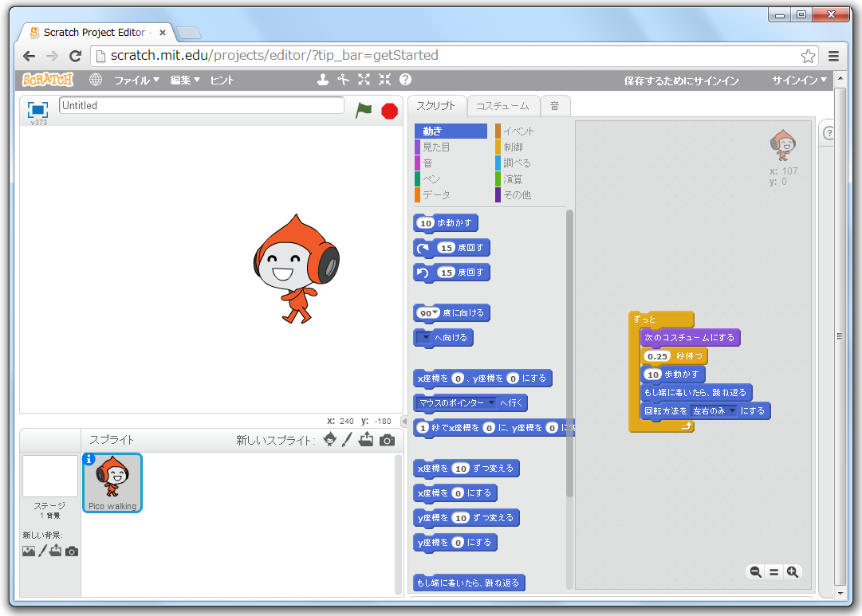Upload sprite from file
This screenshot has width=862, height=616.
pyautogui.click(x=366, y=440)
